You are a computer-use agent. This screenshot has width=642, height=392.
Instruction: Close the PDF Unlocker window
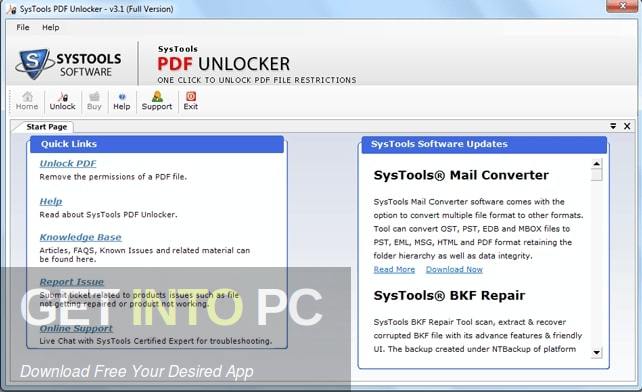pos(622,6)
